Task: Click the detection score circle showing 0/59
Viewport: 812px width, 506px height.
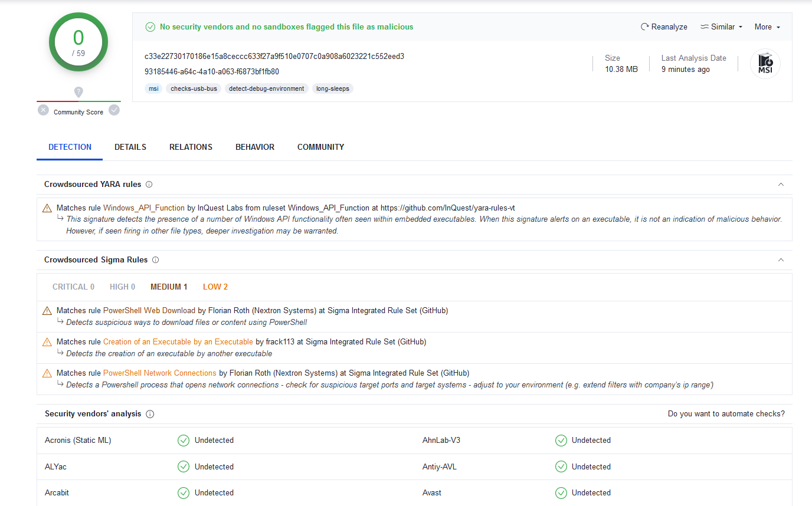Action: click(78, 42)
